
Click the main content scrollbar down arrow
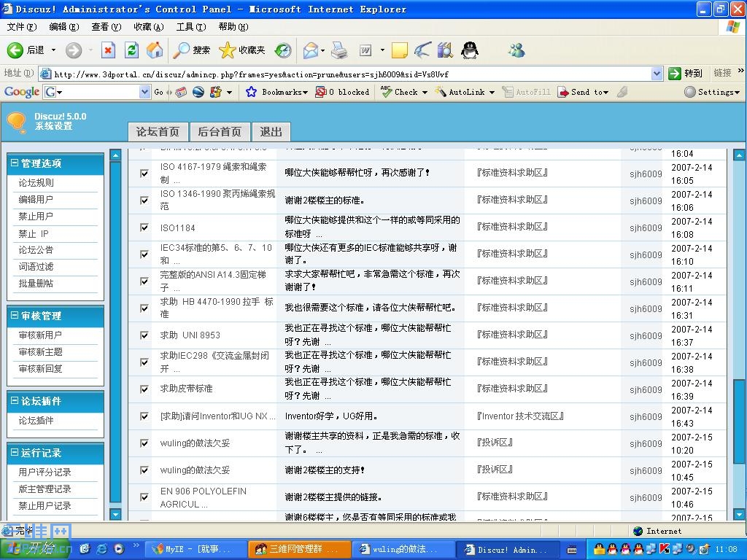click(739, 514)
